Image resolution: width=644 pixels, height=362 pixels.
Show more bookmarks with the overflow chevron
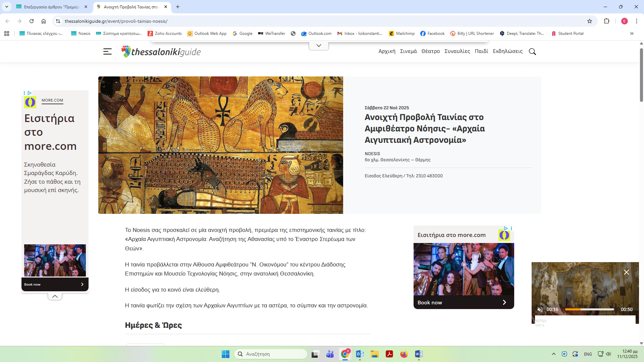(x=632, y=34)
